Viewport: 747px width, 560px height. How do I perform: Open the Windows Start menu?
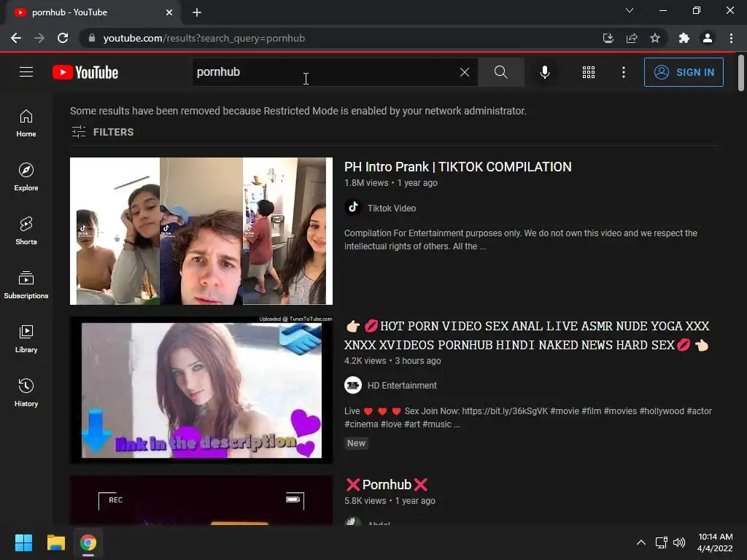coord(23,542)
